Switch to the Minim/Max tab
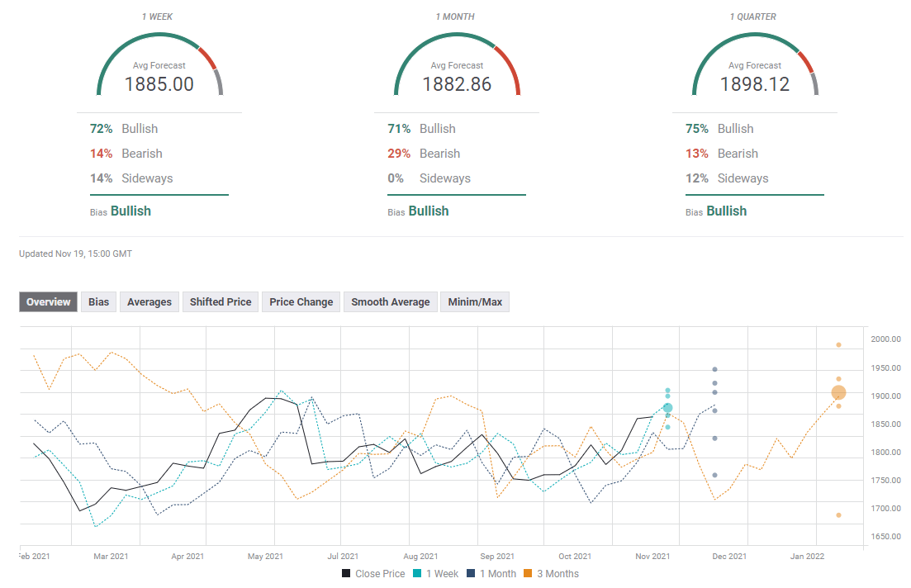Image resolution: width=911 pixels, height=588 pixels. point(475,302)
